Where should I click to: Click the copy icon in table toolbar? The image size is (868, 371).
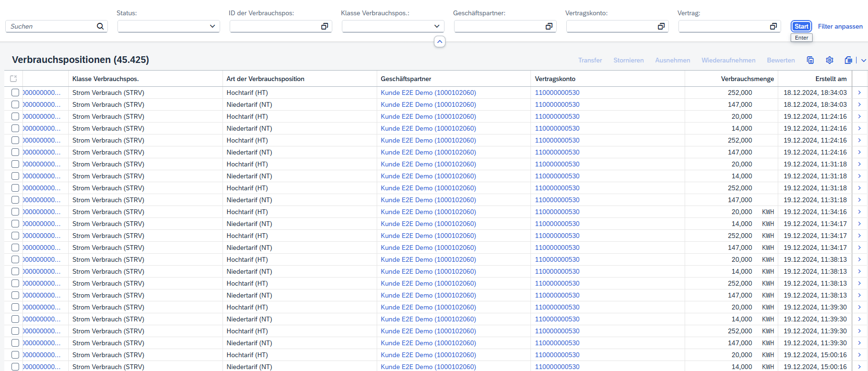[810, 60]
